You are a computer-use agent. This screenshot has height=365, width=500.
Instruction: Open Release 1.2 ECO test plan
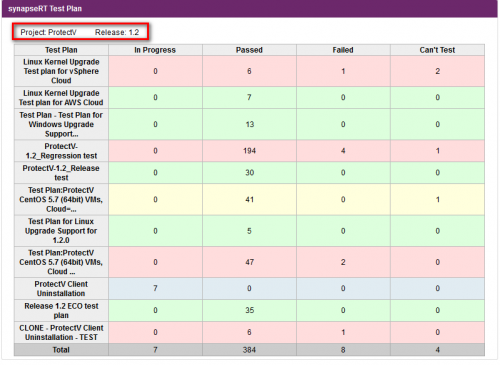[61, 310]
